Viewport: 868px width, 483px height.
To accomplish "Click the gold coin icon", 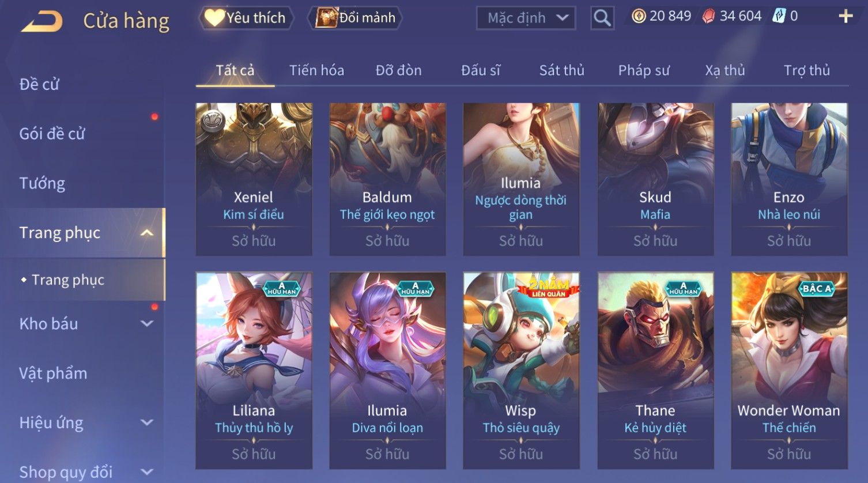I will click(639, 16).
